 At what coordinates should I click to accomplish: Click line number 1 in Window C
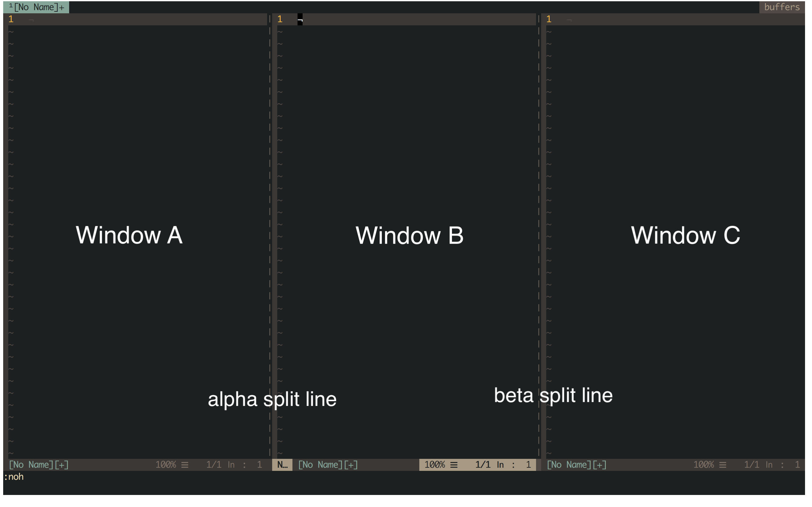549,19
